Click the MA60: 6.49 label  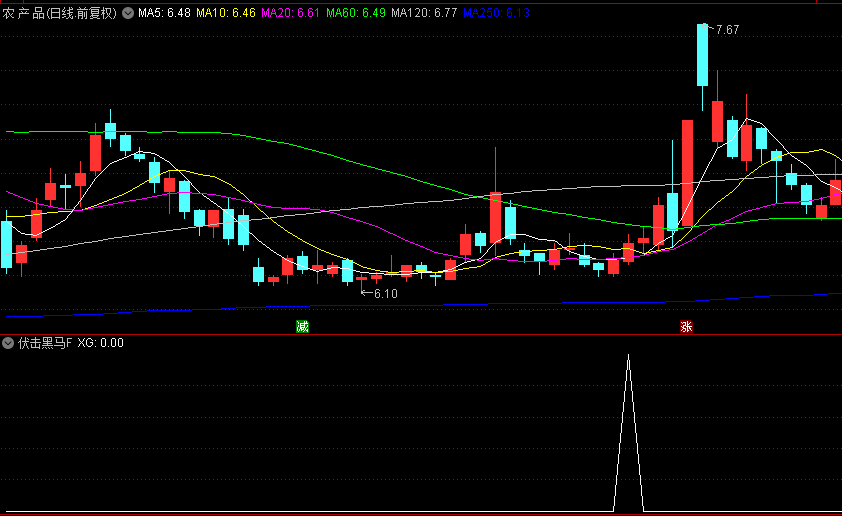355,13
